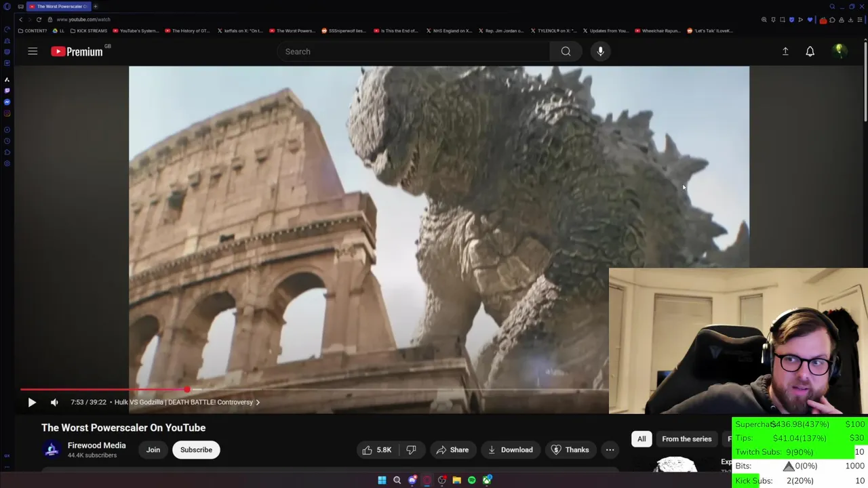The width and height of the screenshot is (868, 488).
Task: Mute the video volume speaker icon
Action: pos(54,402)
